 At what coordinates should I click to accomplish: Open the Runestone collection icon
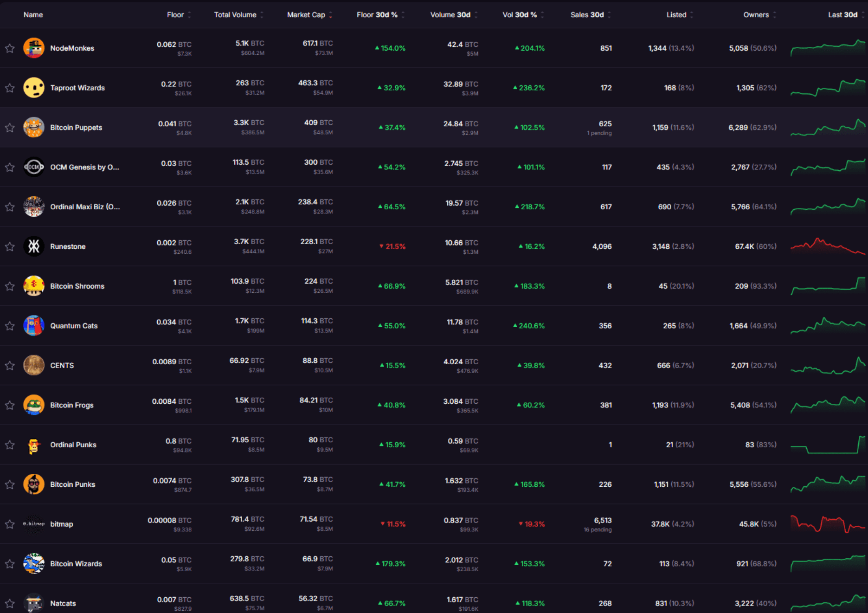[34, 246]
